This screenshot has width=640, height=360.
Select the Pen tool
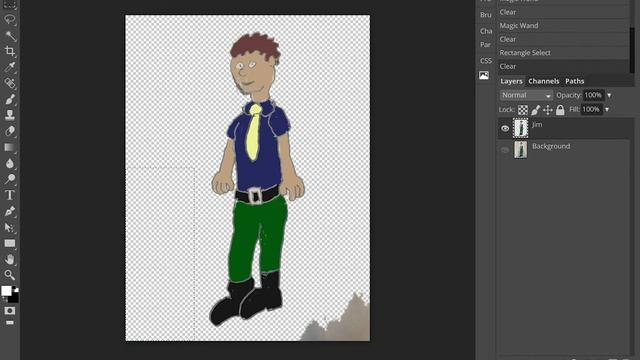pyautogui.click(x=10, y=211)
